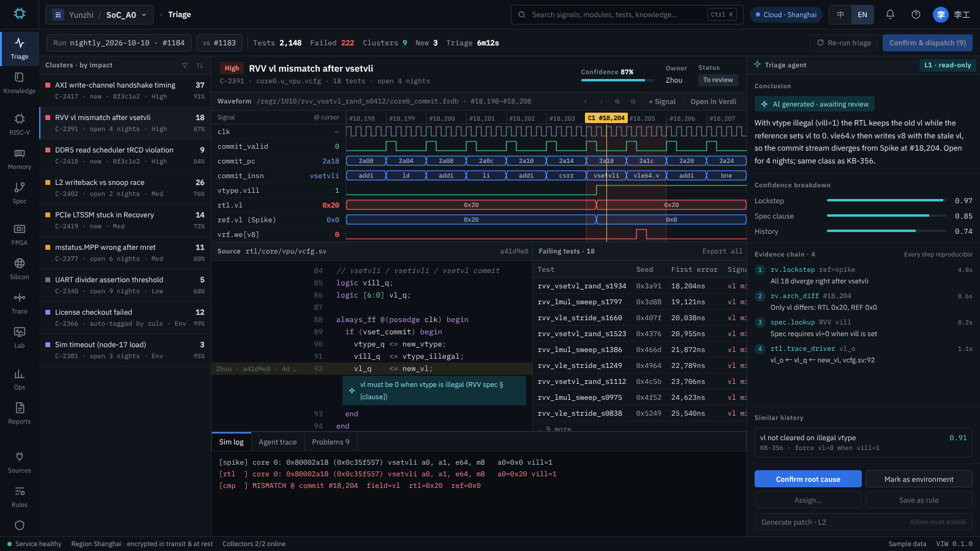Open the FPGA sidebar section
Viewport: 980px width, 551px height.
point(20,235)
